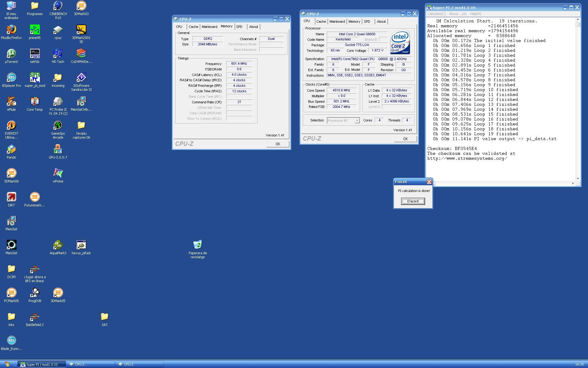
Task: Open the HD Tach desktop shortcut
Action: point(58,54)
